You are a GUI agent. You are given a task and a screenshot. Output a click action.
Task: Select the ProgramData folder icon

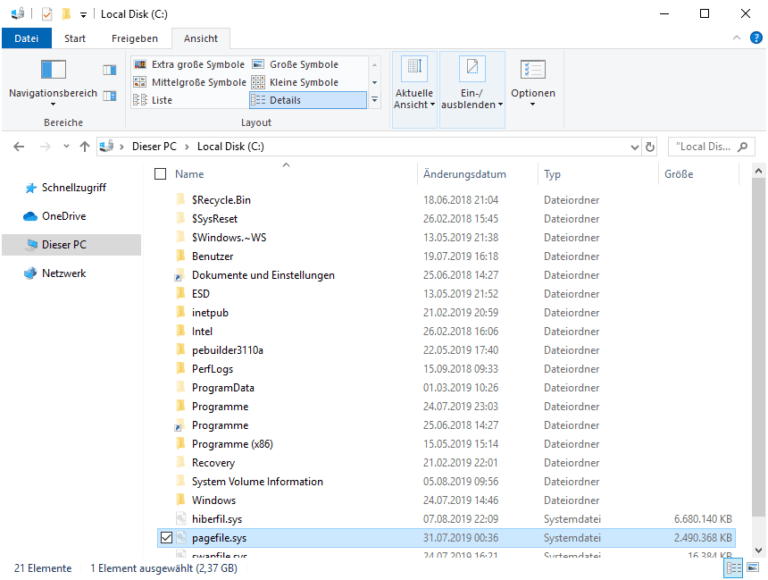181,387
